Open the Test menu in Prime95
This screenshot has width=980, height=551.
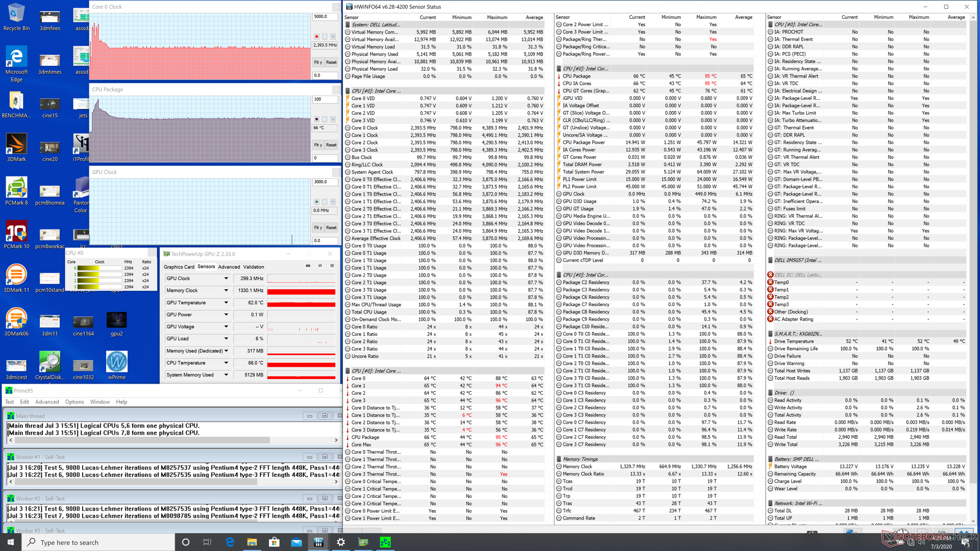[9, 402]
